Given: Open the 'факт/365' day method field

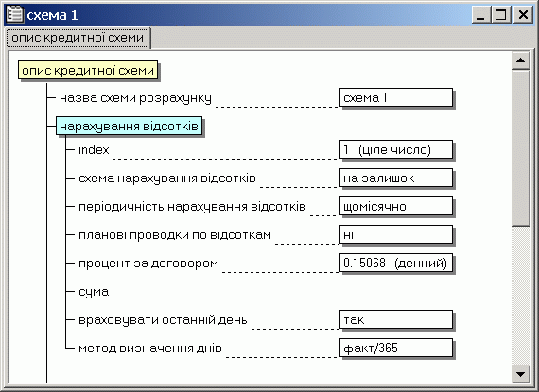Looking at the screenshot, I should click(x=396, y=348).
